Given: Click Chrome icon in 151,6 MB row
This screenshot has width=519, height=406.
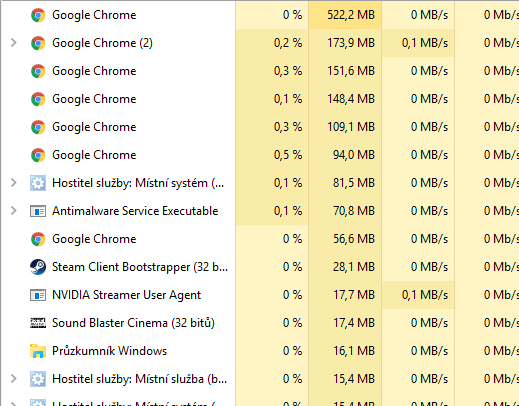Looking at the screenshot, I should 38,71.
